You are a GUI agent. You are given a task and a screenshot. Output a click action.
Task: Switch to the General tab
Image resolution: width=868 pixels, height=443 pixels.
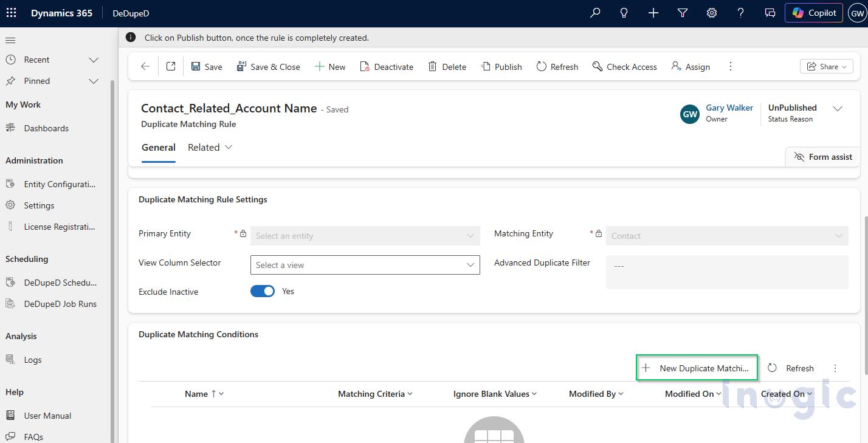coord(158,147)
